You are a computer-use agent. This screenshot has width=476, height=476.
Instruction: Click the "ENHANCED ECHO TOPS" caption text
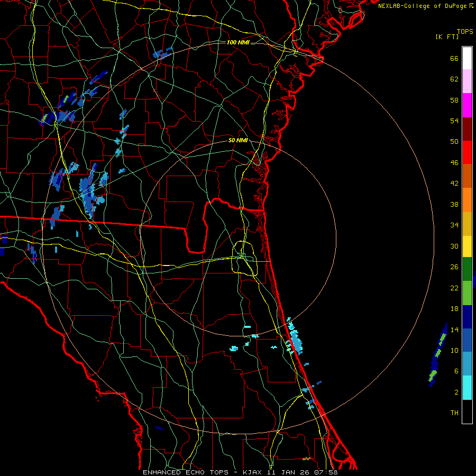click(x=186, y=472)
